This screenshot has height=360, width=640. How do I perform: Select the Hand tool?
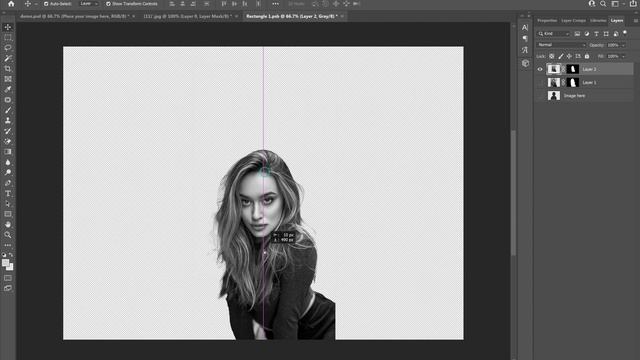[8, 224]
